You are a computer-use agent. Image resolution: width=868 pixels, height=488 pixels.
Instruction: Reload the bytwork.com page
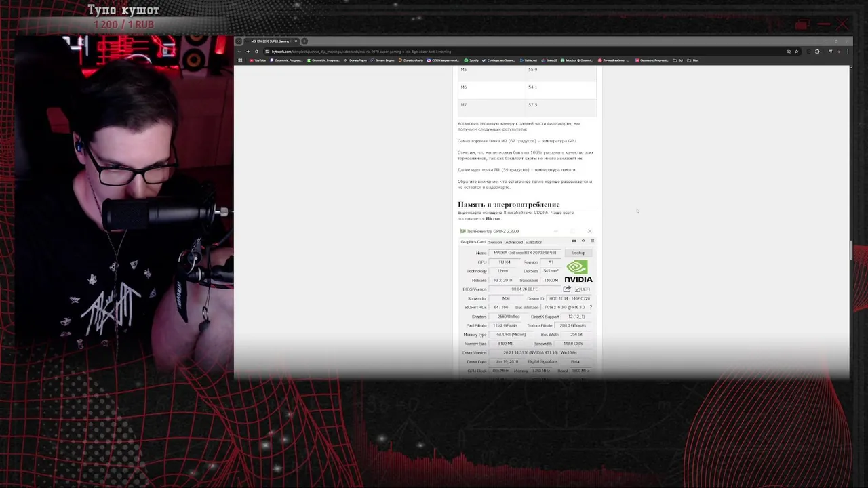point(256,52)
